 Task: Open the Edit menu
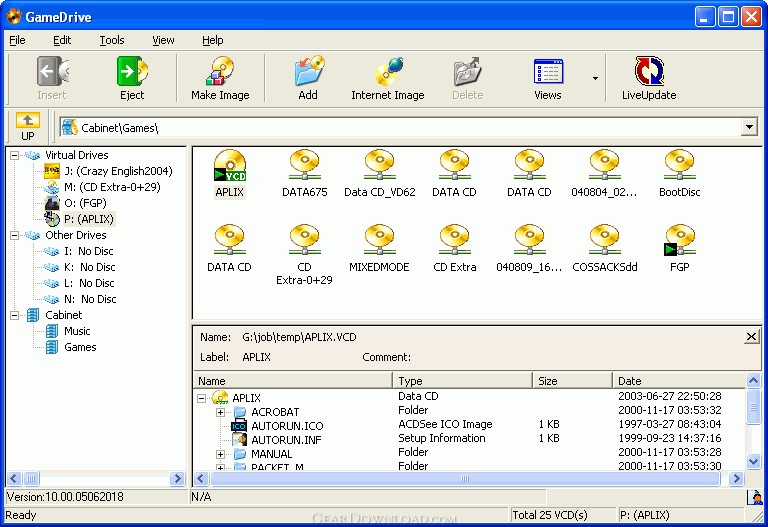(x=62, y=40)
